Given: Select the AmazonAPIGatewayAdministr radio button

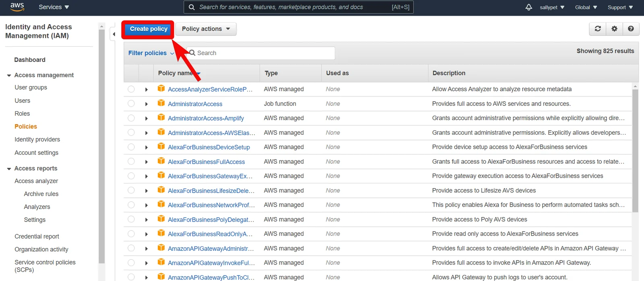Looking at the screenshot, I should pos(131,248).
